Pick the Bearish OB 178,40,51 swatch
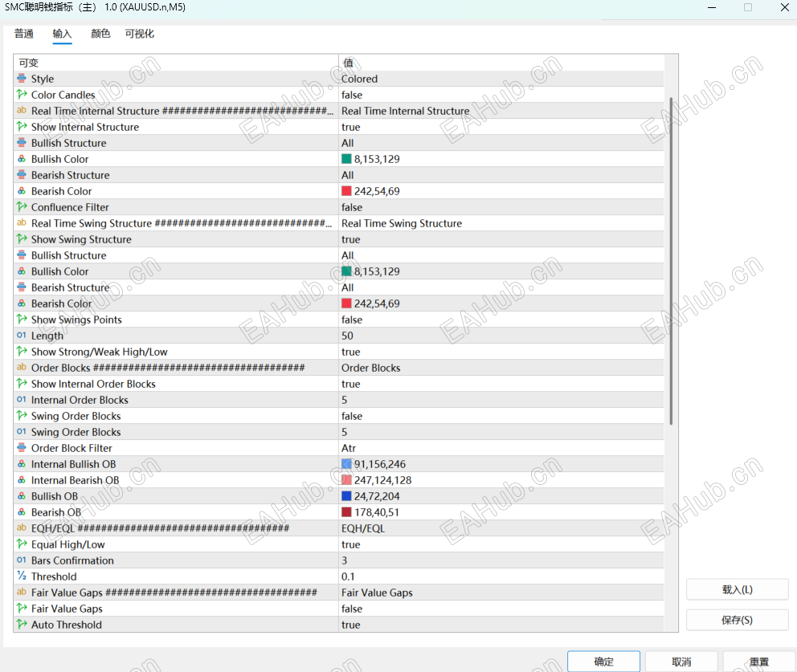This screenshot has height=672, width=797. [x=346, y=512]
